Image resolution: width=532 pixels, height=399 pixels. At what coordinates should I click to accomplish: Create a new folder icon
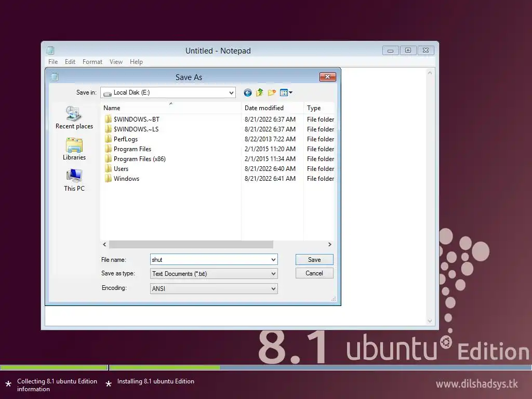(x=272, y=92)
